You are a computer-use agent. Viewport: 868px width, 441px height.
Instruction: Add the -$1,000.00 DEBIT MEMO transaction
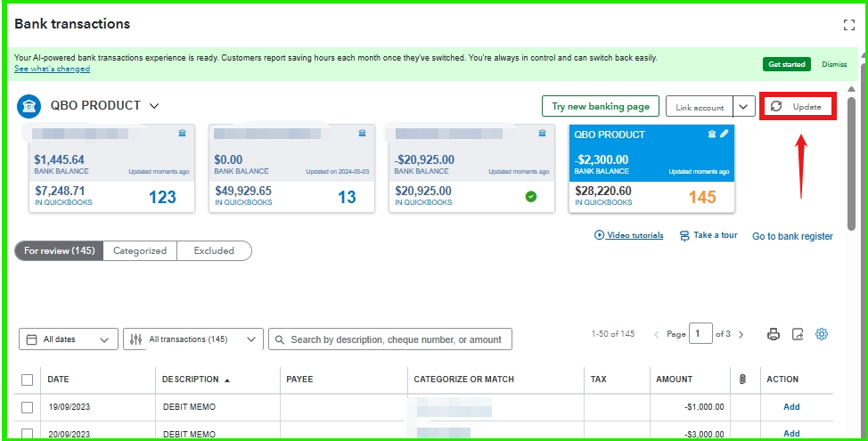click(x=791, y=406)
